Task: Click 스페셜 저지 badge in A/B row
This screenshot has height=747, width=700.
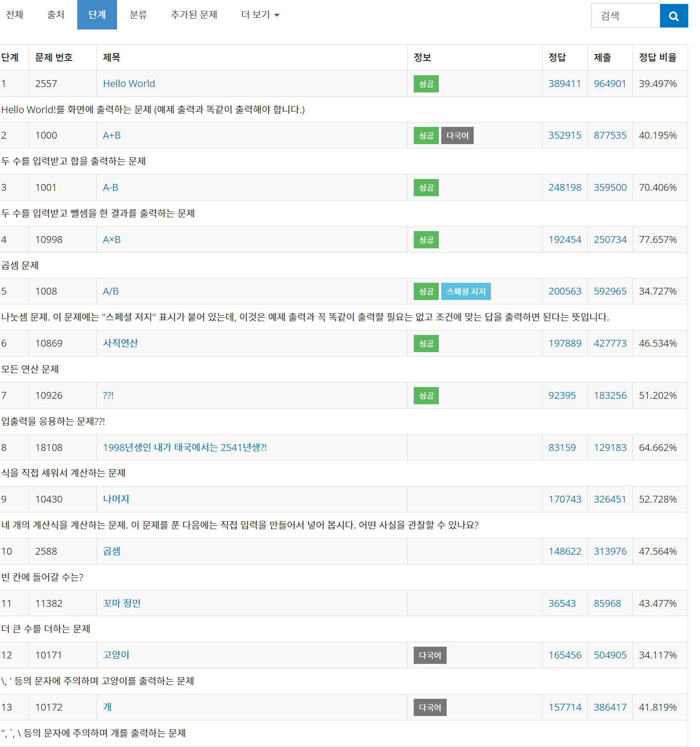Action: click(x=466, y=292)
